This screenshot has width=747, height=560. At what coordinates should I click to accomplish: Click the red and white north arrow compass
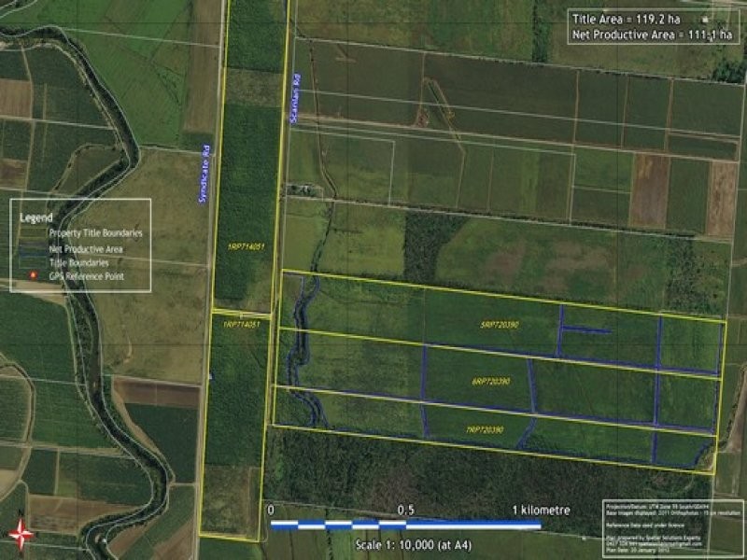tap(21, 532)
